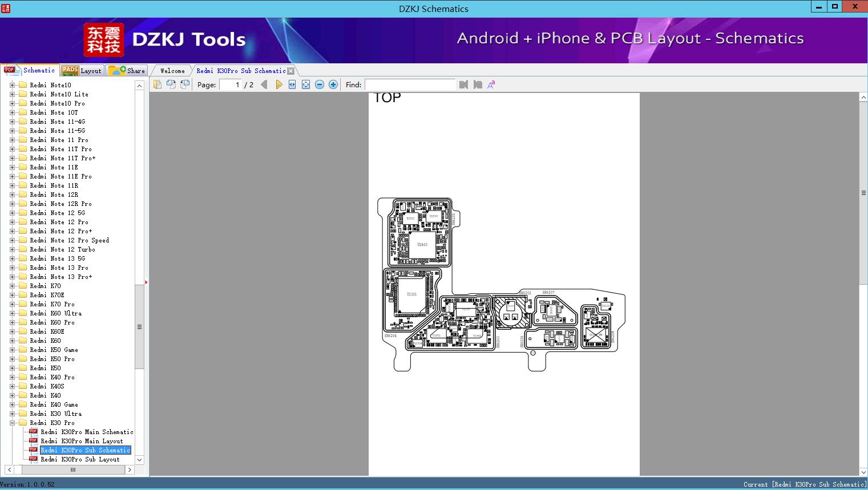Switch to the Layout tab
This screenshot has height=490, width=868.
click(x=82, y=71)
